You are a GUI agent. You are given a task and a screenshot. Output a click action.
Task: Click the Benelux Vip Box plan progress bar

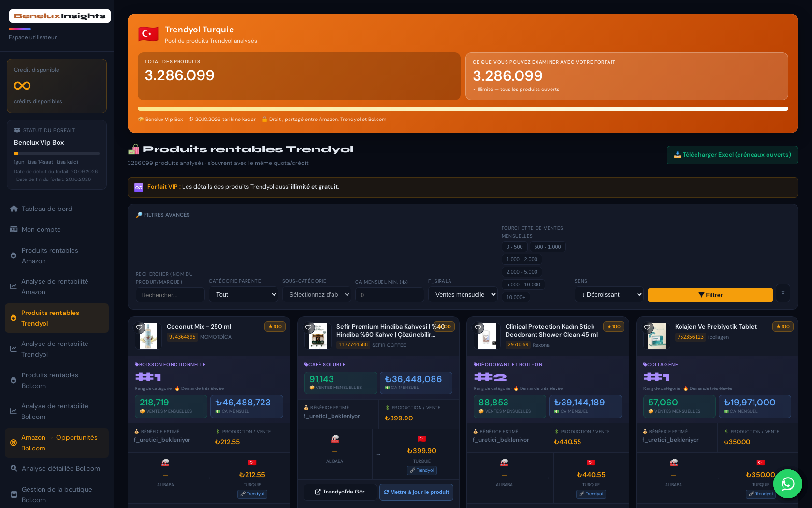click(57, 153)
